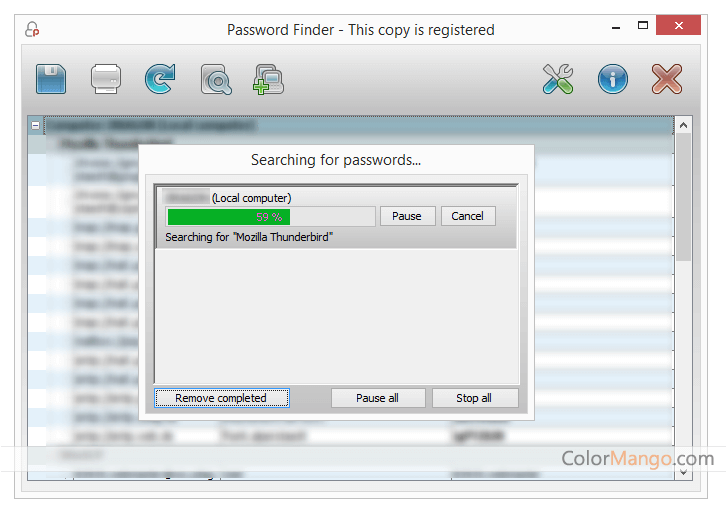Click the red X Exit toolbar icon
Viewport: 726px width, 516px height.
pyautogui.click(x=667, y=79)
